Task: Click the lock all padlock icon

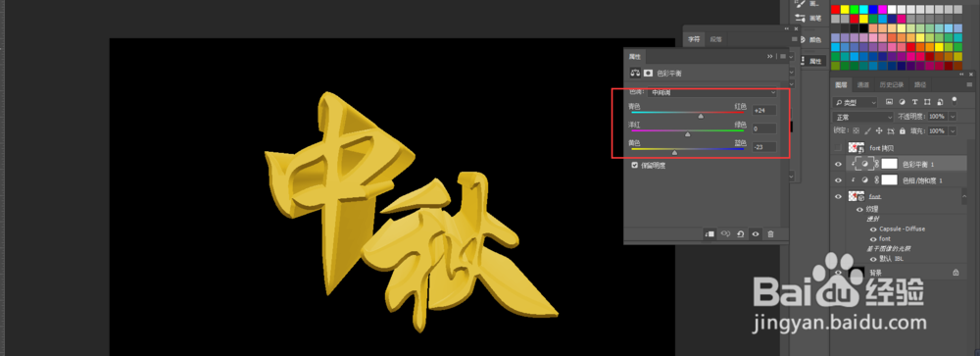Action: (x=902, y=130)
